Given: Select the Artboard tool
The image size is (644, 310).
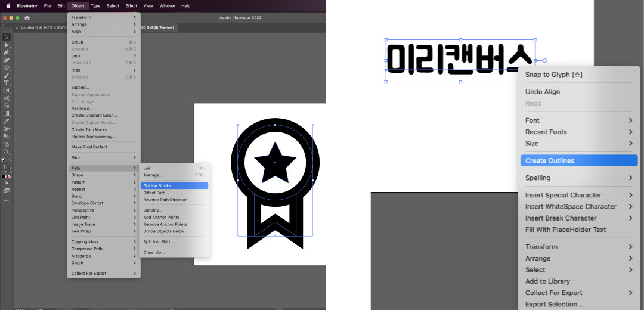Looking at the screenshot, I should (x=6, y=144).
